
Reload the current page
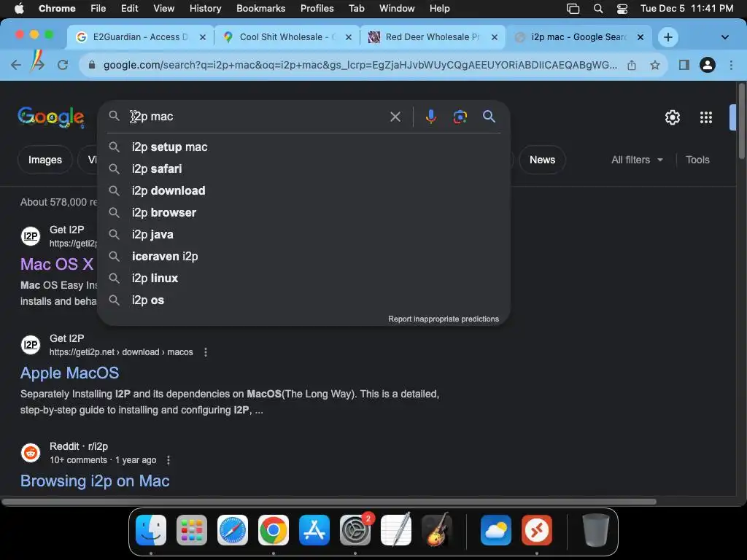coord(63,65)
